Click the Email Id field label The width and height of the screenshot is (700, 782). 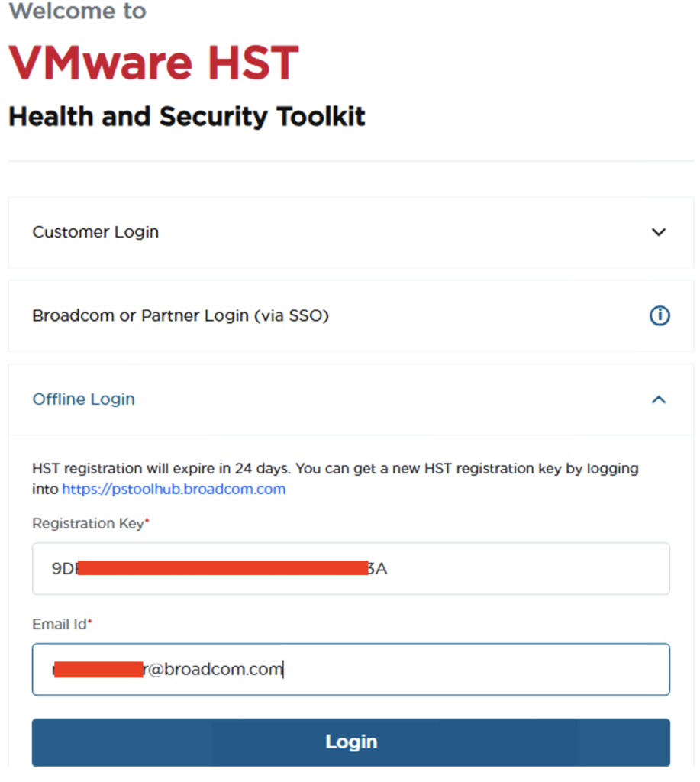(x=60, y=625)
